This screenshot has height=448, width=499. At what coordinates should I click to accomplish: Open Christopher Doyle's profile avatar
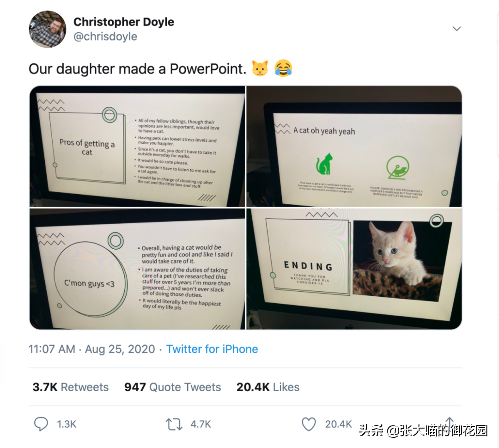[x=48, y=29]
